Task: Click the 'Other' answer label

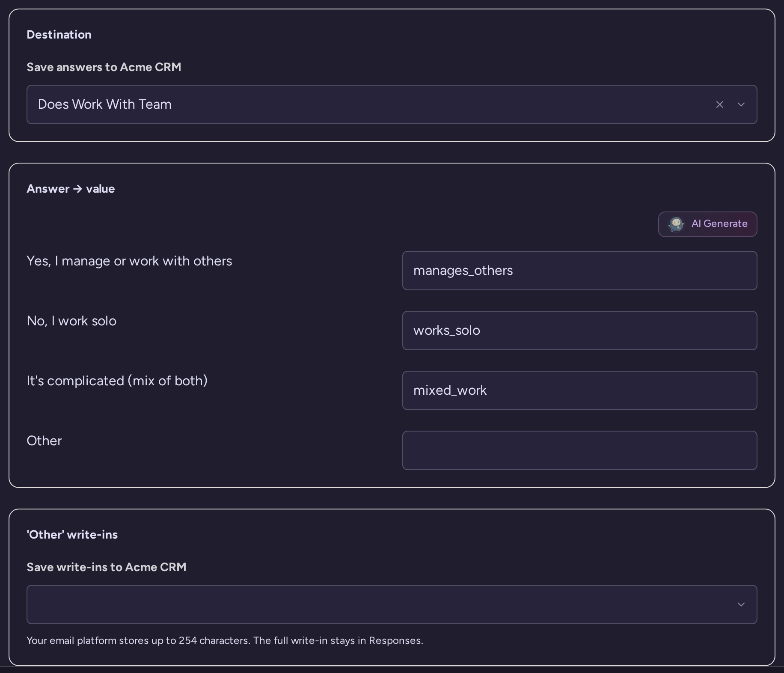Action: coord(44,441)
